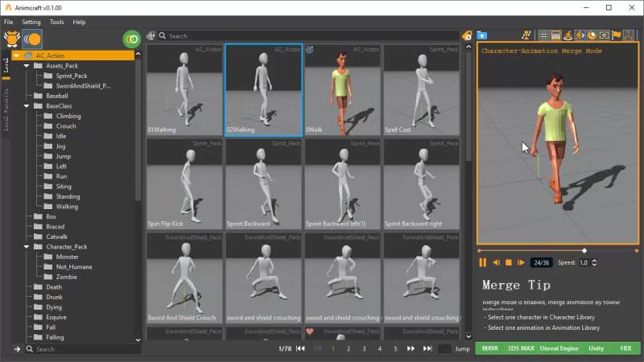644x362 pixels.
Task: Click the timeline start marker
Action: [479, 250]
